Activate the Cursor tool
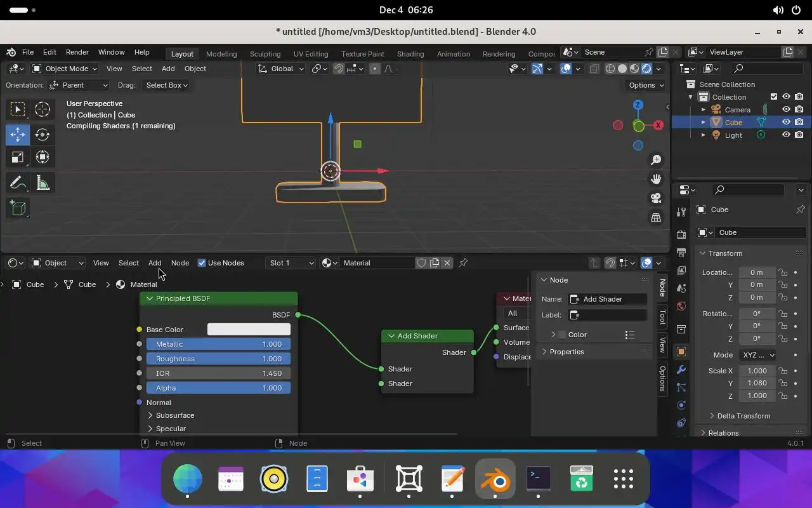 43,110
